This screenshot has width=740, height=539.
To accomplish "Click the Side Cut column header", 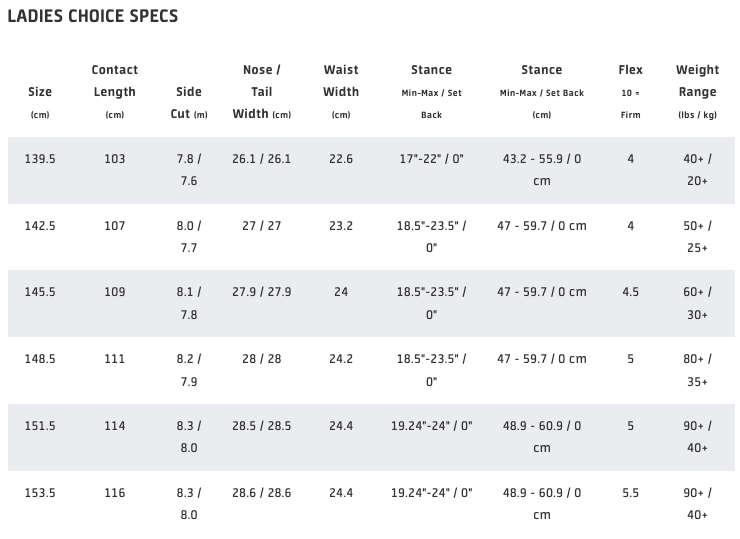I will (189, 102).
